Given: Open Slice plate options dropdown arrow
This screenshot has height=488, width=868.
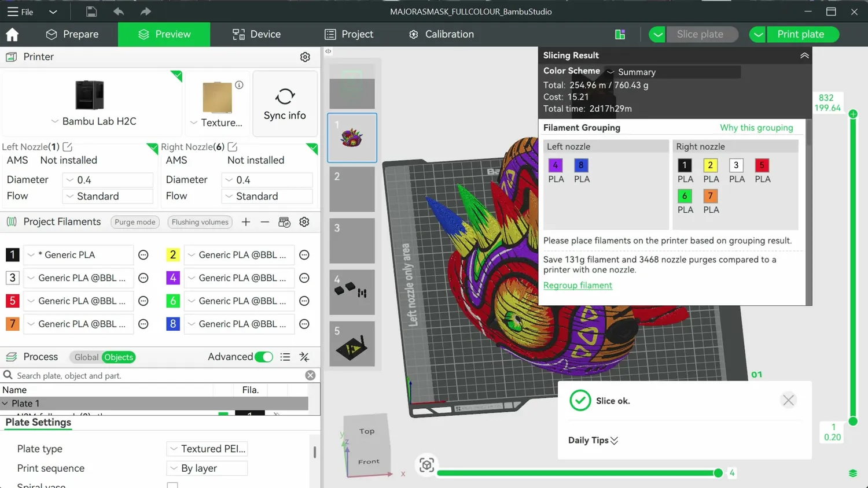Looking at the screenshot, I should pos(657,35).
